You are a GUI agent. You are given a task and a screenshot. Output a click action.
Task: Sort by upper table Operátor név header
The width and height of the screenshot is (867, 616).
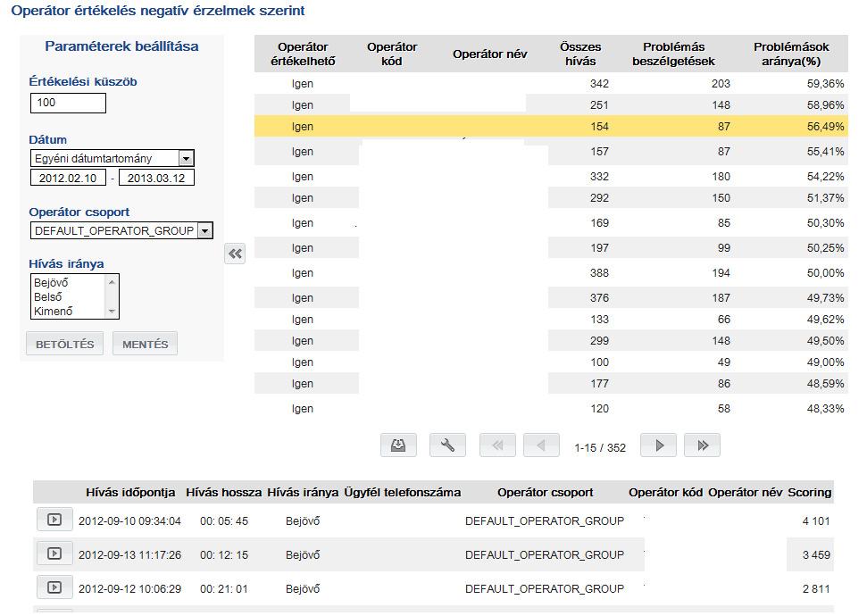(490, 54)
